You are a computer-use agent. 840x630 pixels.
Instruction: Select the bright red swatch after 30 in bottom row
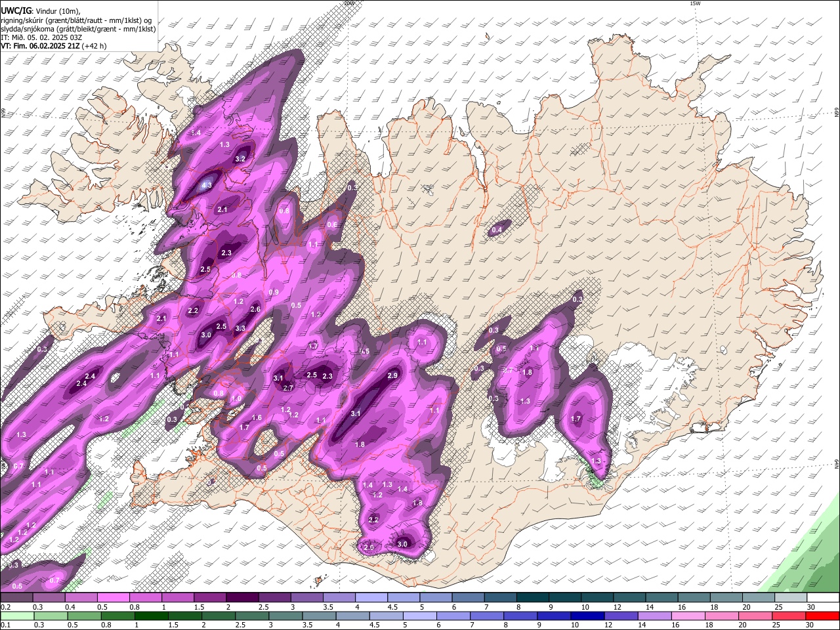[823, 616]
